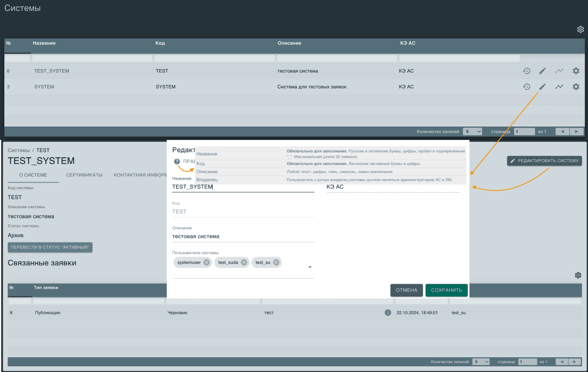Open history for TEST_SYSTEM row

[526, 71]
